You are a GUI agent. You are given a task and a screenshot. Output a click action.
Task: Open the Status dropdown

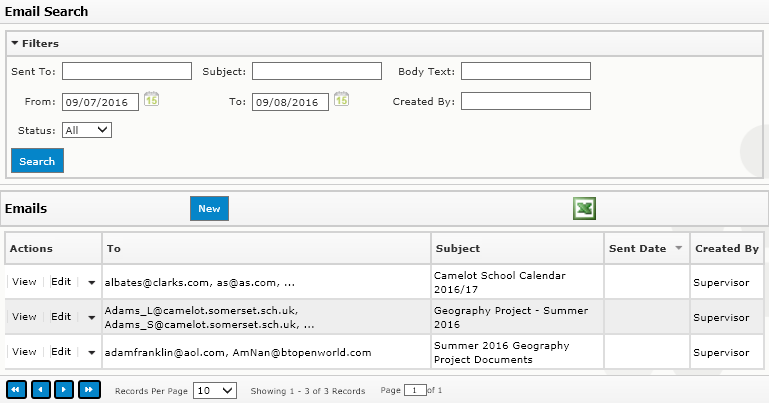tap(87, 130)
